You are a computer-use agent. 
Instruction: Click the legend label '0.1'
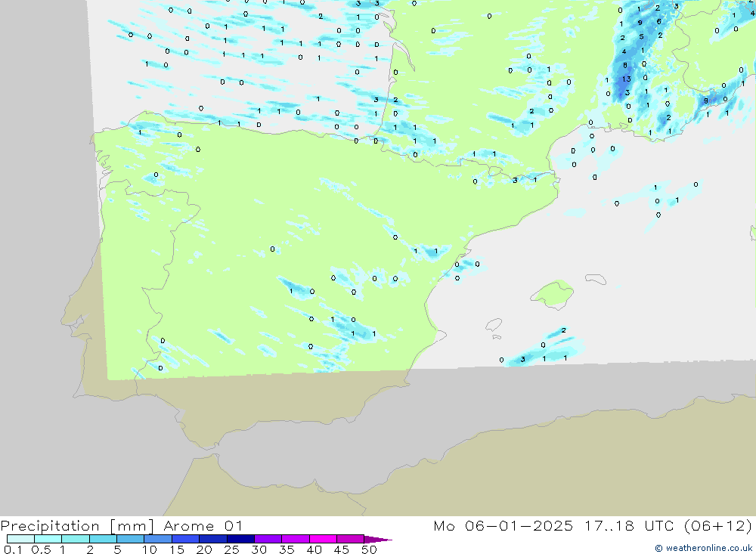pyautogui.click(x=13, y=549)
